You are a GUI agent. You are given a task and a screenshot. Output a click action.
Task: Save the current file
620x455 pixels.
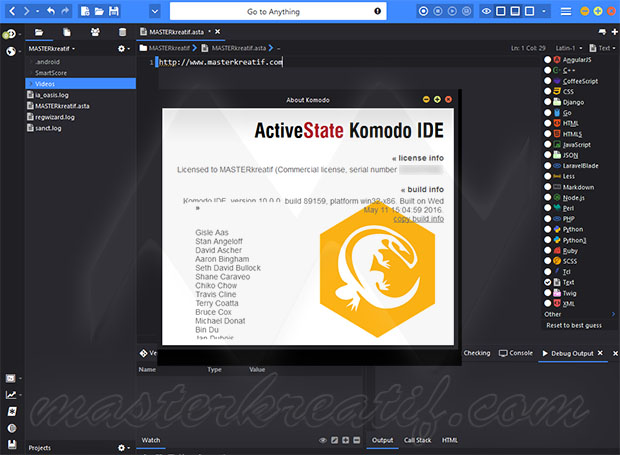114,11
